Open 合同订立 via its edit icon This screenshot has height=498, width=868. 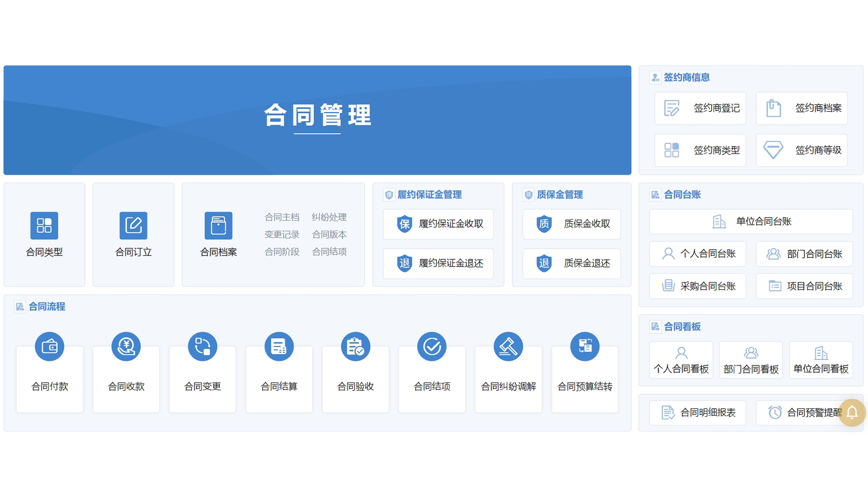[x=133, y=225]
